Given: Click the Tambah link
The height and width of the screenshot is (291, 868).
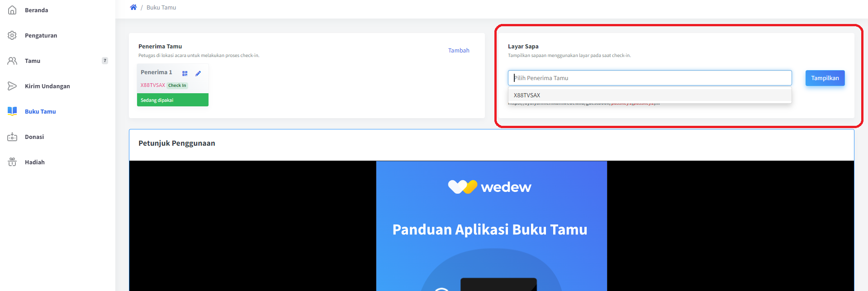Looking at the screenshot, I should pyautogui.click(x=459, y=50).
